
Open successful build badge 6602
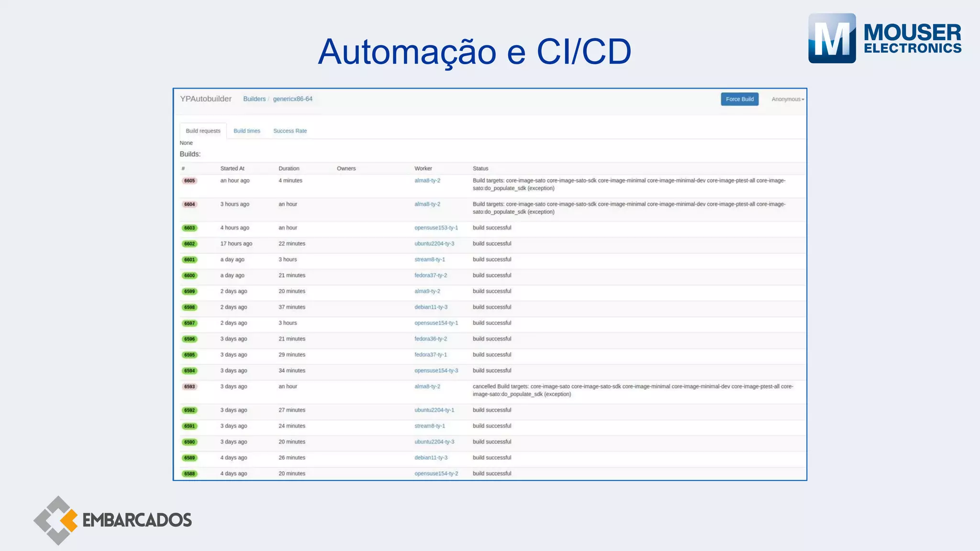tap(189, 244)
